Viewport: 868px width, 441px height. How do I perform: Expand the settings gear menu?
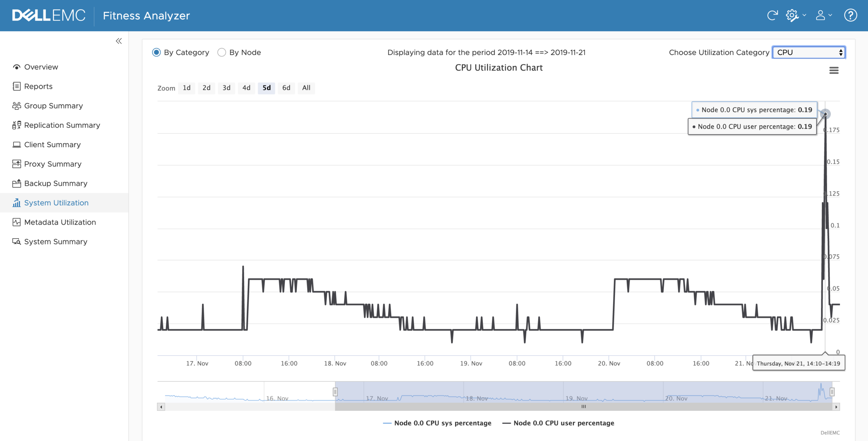click(x=795, y=15)
